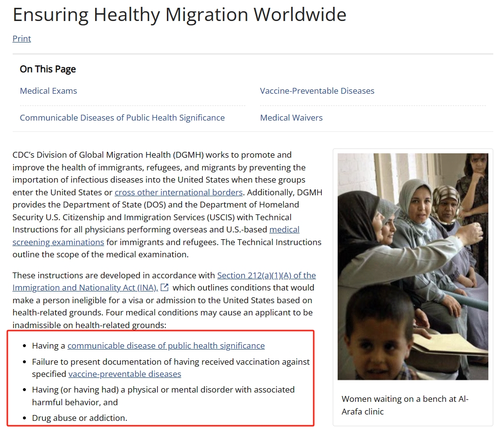Image resolution: width=504 pixels, height=436 pixels.
Task: Click the physical or mental disorder bullet text
Action: pos(163,396)
